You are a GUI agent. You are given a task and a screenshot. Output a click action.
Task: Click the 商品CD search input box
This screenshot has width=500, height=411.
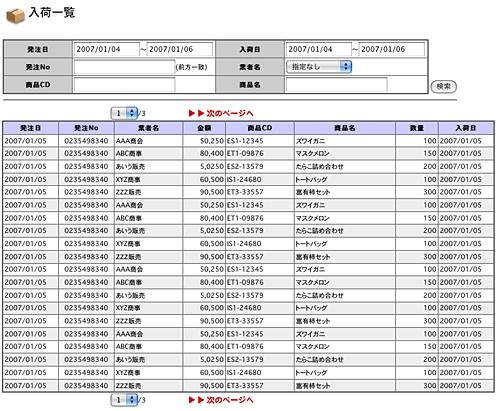[x=124, y=85]
